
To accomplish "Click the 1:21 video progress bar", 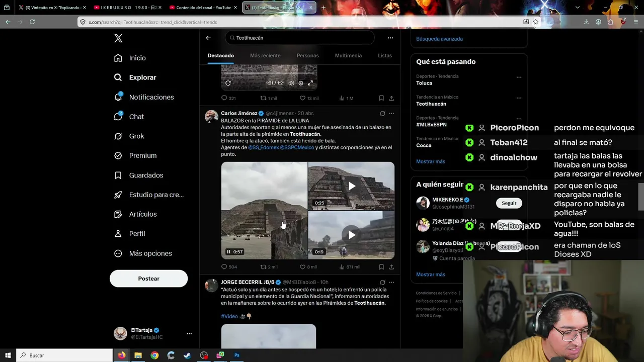I will [269, 73].
